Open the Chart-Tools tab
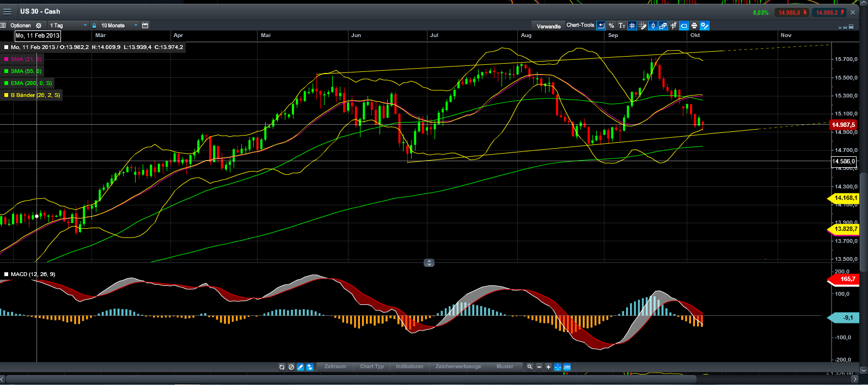The width and height of the screenshot is (868, 385). (580, 25)
